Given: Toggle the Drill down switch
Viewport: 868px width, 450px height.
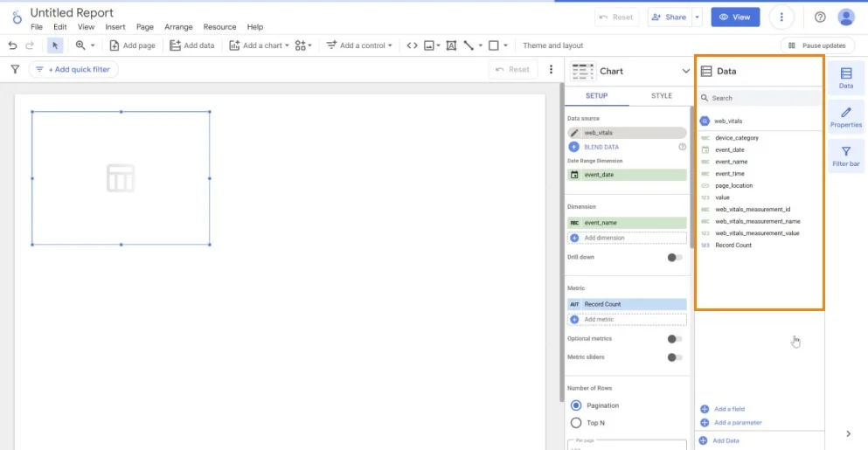Looking at the screenshot, I should pyautogui.click(x=674, y=258).
